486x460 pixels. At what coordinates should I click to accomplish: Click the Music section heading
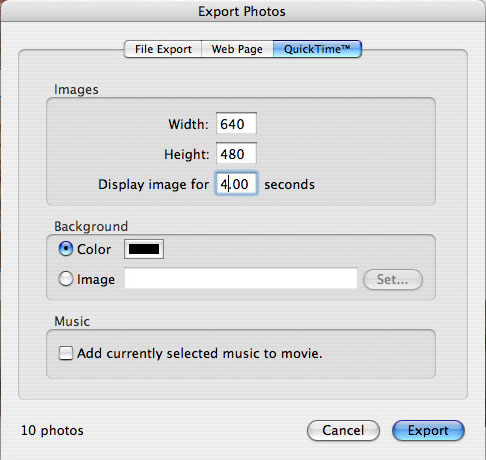[72, 321]
